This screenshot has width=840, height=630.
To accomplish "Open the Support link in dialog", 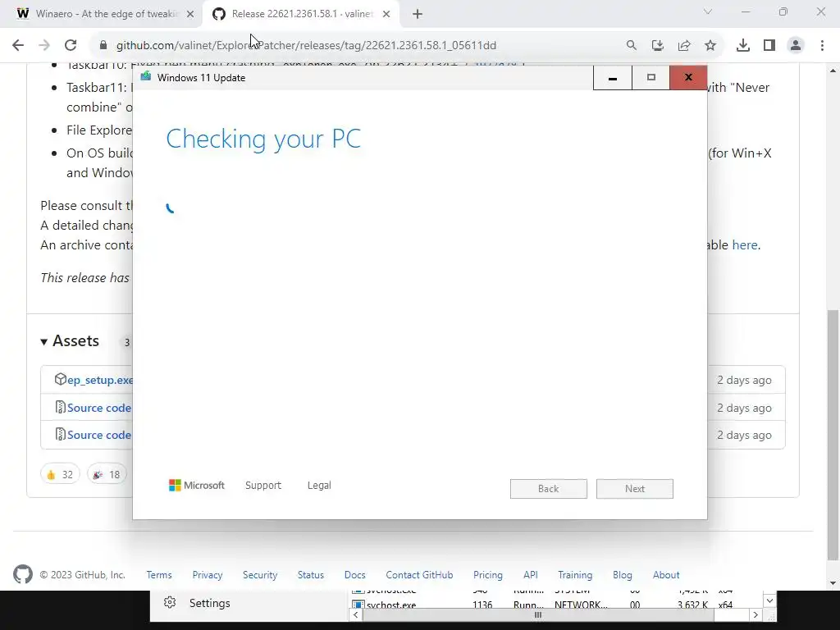I will point(263,486).
